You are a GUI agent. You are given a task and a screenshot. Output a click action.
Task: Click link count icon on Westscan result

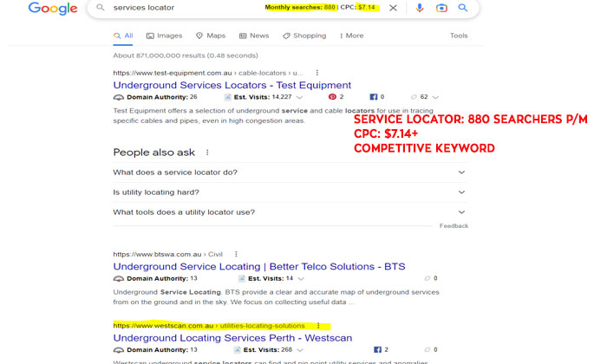(x=428, y=349)
